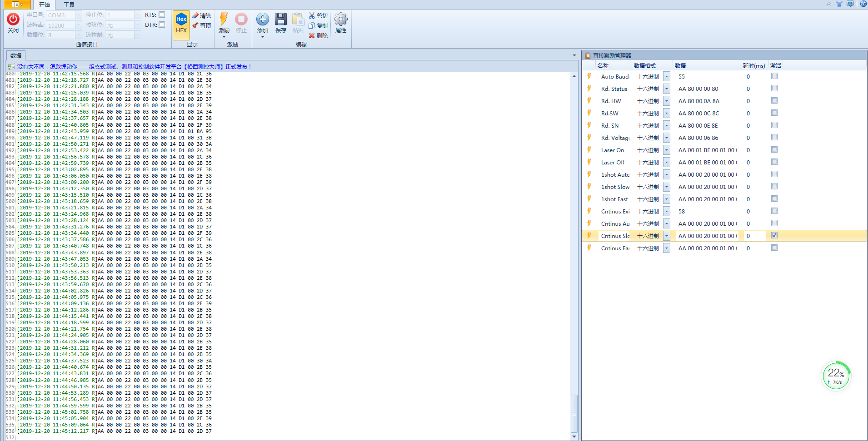Click the Cntinus Exit delay value field

click(754, 211)
